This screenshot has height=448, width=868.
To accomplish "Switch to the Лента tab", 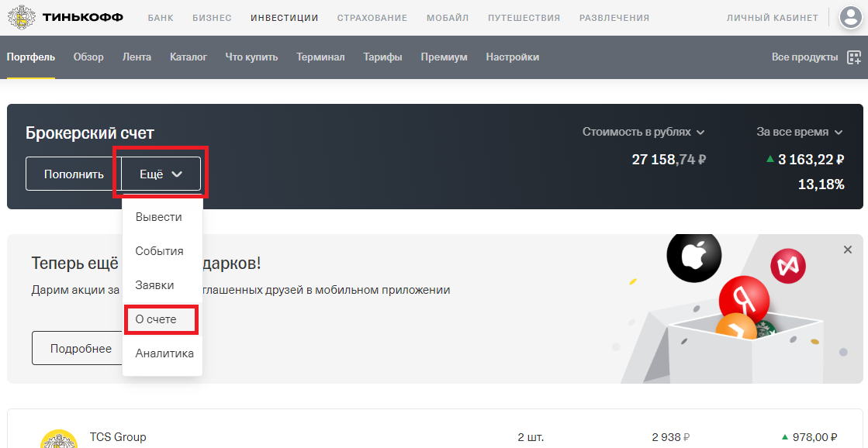I will coord(137,57).
